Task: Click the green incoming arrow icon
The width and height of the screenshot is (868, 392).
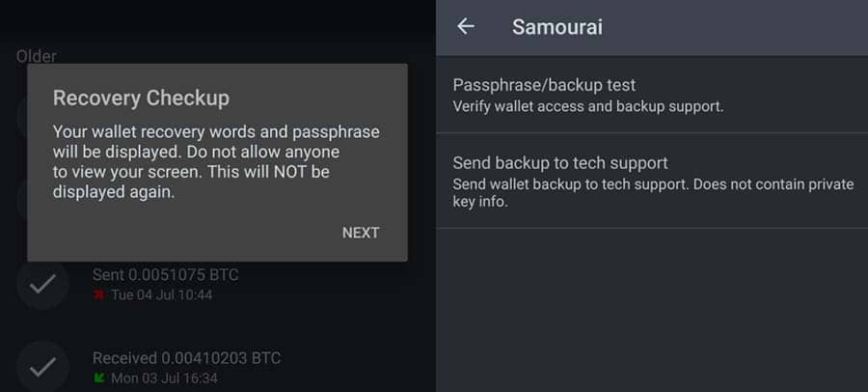Action: (x=98, y=378)
